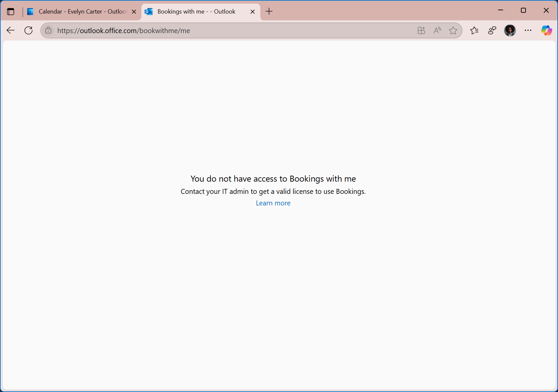Open a new browser tab
558x392 pixels.
(x=269, y=12)
